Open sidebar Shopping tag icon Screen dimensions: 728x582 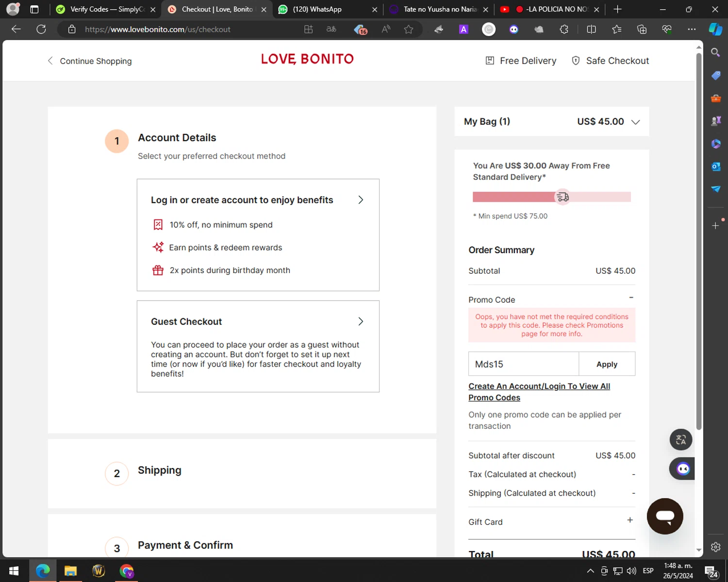[716, 75]
